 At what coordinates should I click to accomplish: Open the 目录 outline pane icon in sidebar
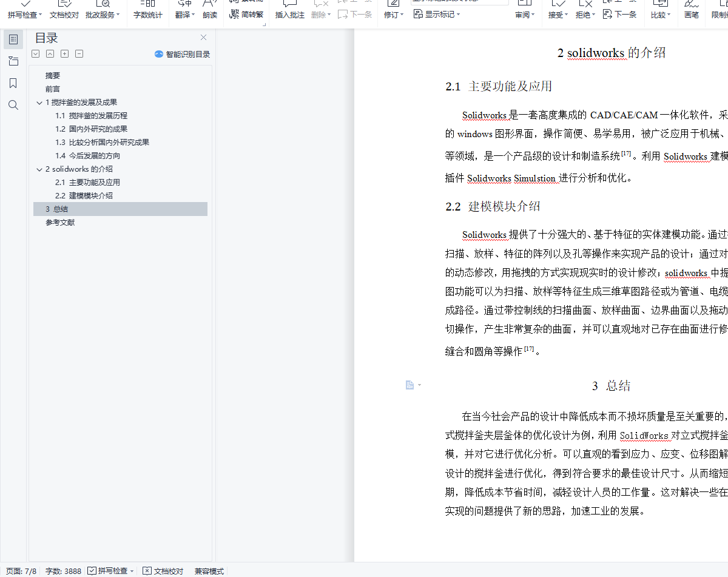(x=13, y=39)
